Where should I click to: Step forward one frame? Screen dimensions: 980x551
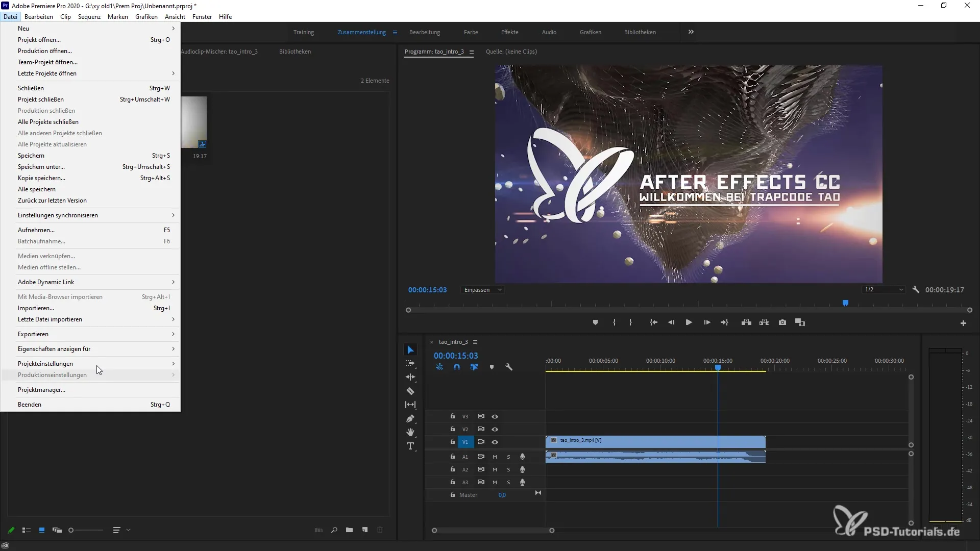coord(707,322)
